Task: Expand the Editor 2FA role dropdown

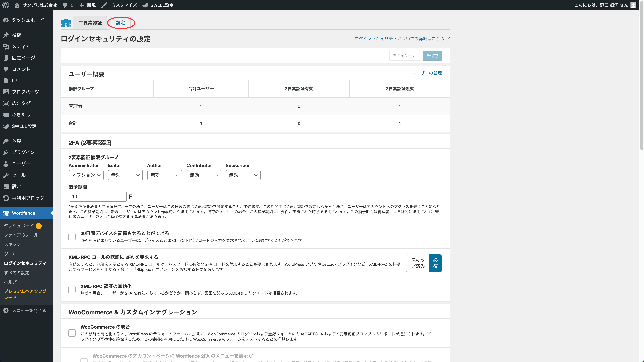Action: [125, 175]
